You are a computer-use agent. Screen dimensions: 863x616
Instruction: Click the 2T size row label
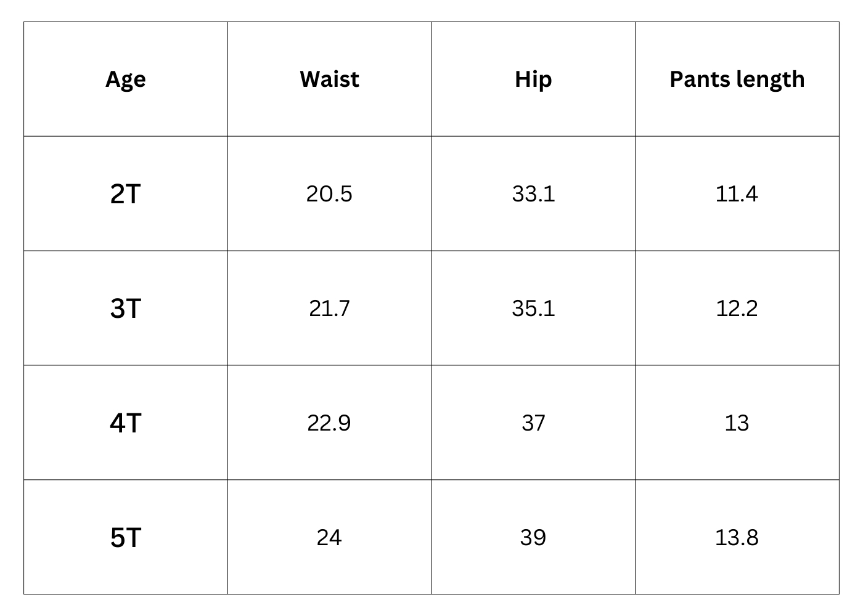coord(126,194)
